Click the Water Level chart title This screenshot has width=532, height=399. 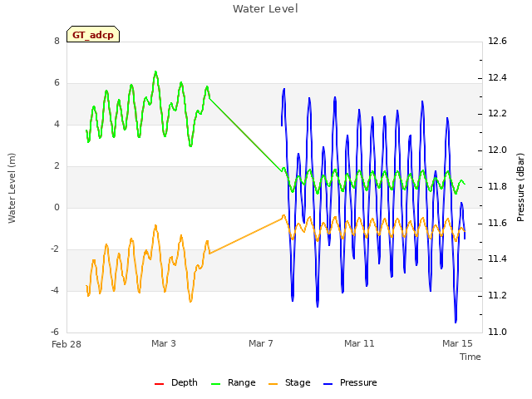pyautogui.click(x=265, y=8)
